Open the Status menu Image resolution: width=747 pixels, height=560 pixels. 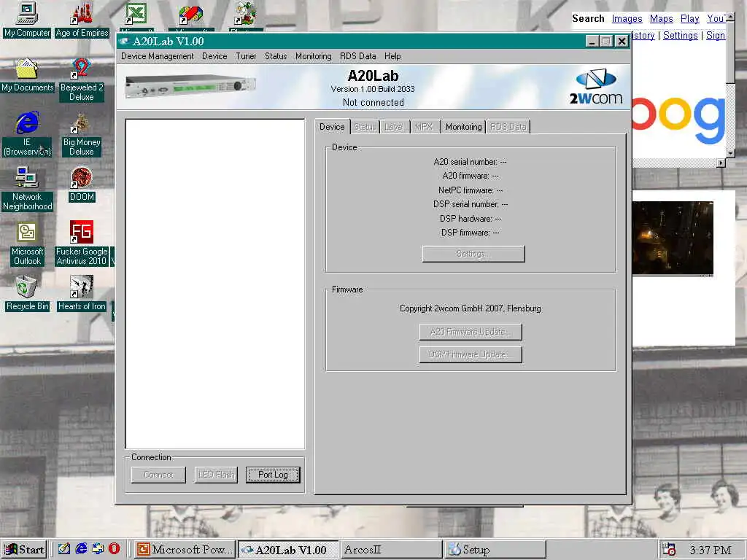[x=276, y=56]
